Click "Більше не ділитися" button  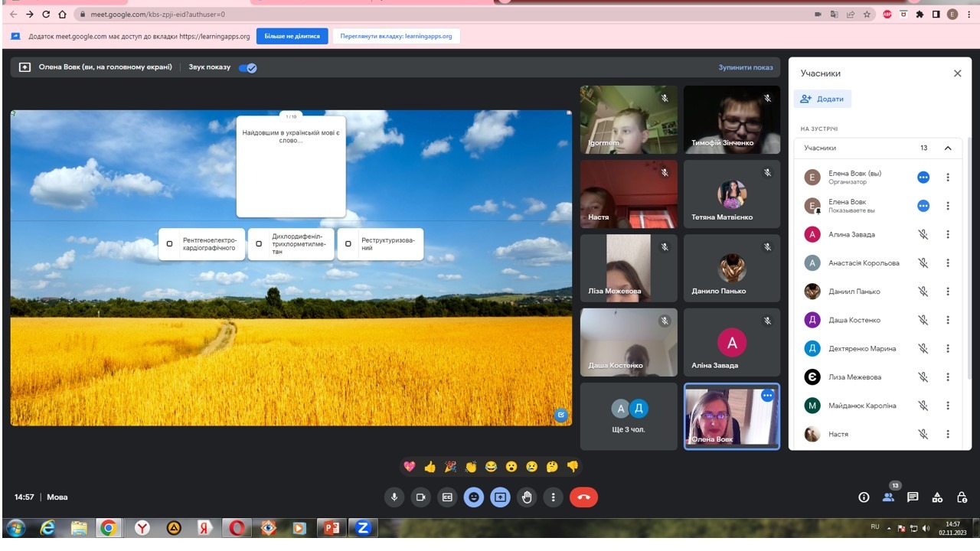pyautogui.click(x=292, y=36)
